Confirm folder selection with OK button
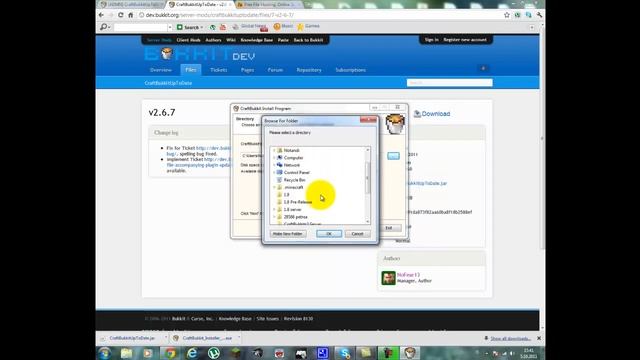This screenshot has height=360, width=640. (x=329, y=233)
